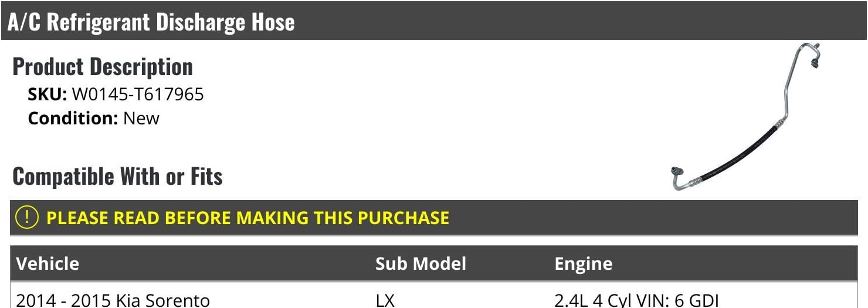Select the 2014 - 2015 Kia Sorento row
The image size is (868, 308).
[113, 300]
